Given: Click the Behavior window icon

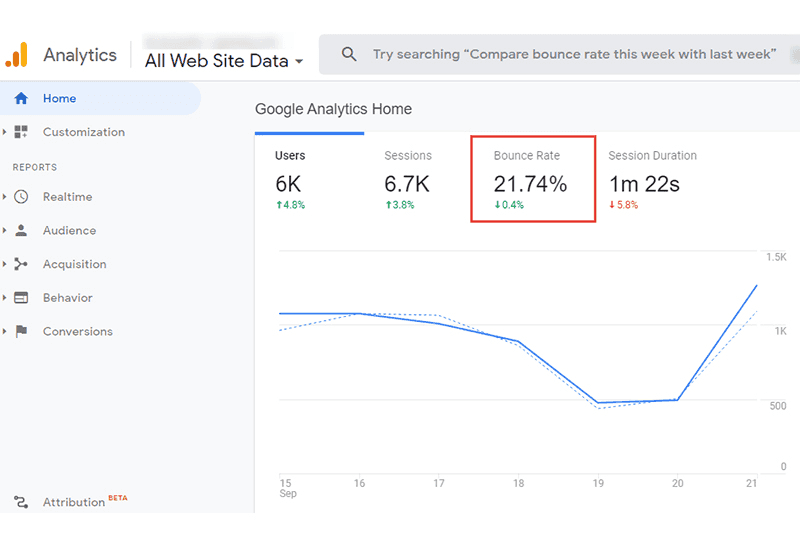Looking at the screenshot, I should point(21,298).
